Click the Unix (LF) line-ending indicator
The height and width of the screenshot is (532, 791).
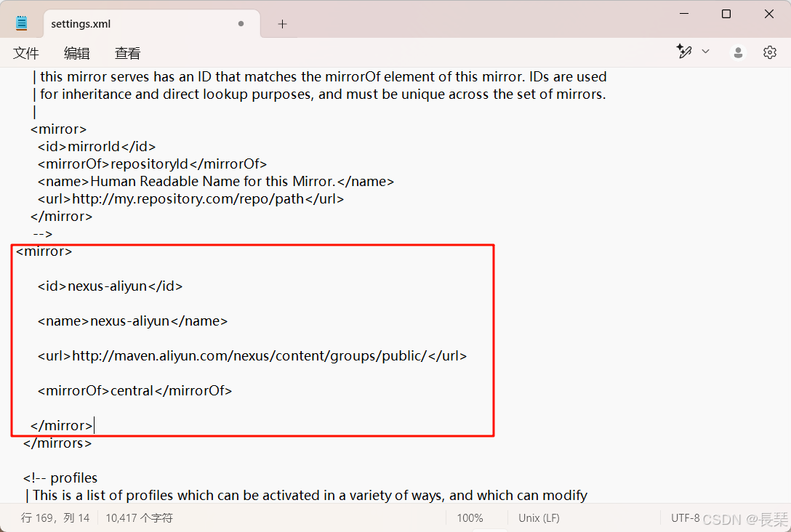[x=538, y=518]
